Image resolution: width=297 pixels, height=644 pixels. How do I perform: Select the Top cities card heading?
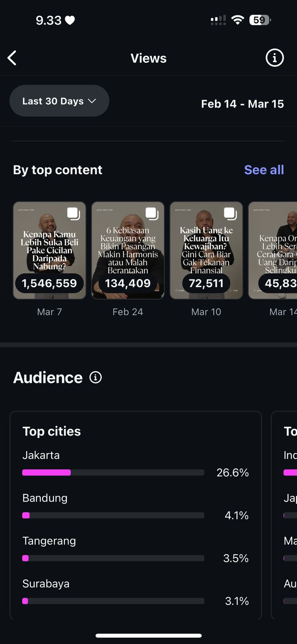click(52, 431)
